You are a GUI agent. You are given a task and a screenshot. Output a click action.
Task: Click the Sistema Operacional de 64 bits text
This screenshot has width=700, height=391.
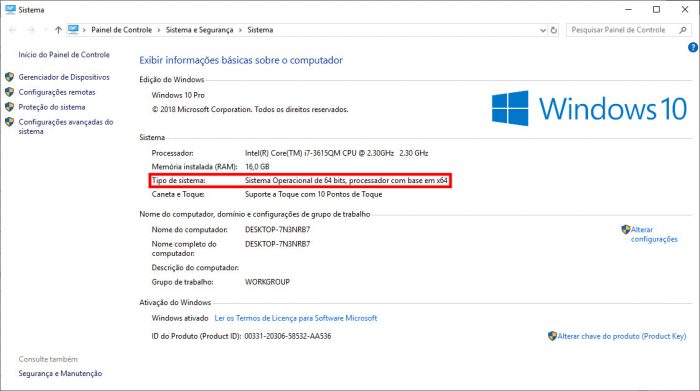[346, 180]
